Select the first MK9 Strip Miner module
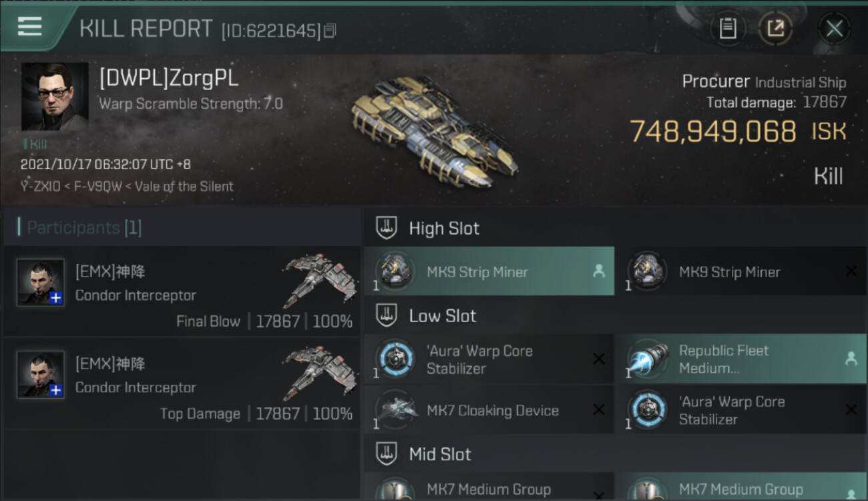 [x=489, y=271]
